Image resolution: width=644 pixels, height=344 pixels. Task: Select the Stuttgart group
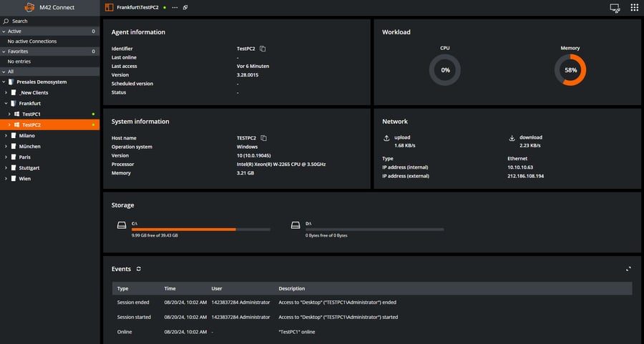[x=30, y=167]
